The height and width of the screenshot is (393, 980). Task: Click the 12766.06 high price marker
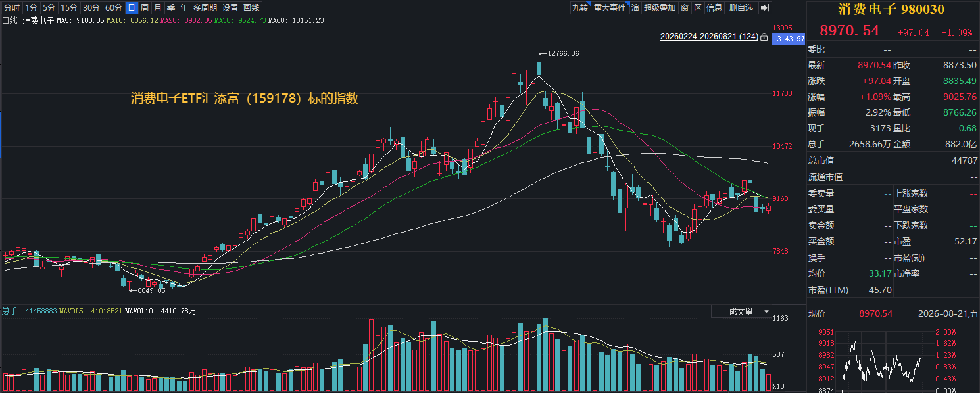coord(562,53)
